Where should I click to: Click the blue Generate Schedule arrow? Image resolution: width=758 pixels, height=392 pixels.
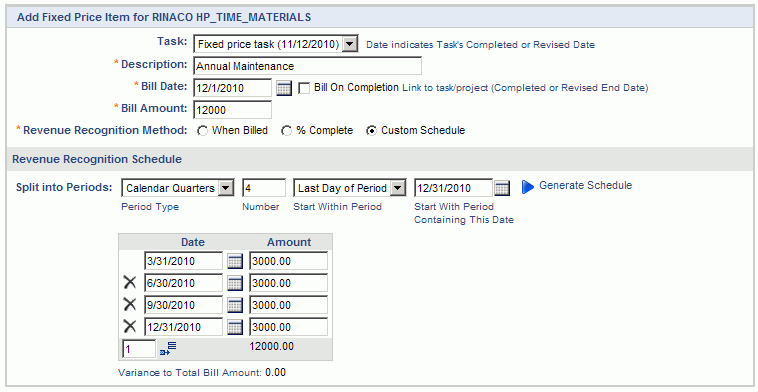click(x=528, y=187)
